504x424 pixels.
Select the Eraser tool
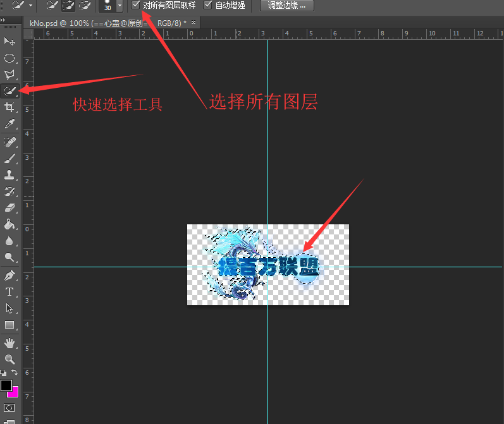9,208
